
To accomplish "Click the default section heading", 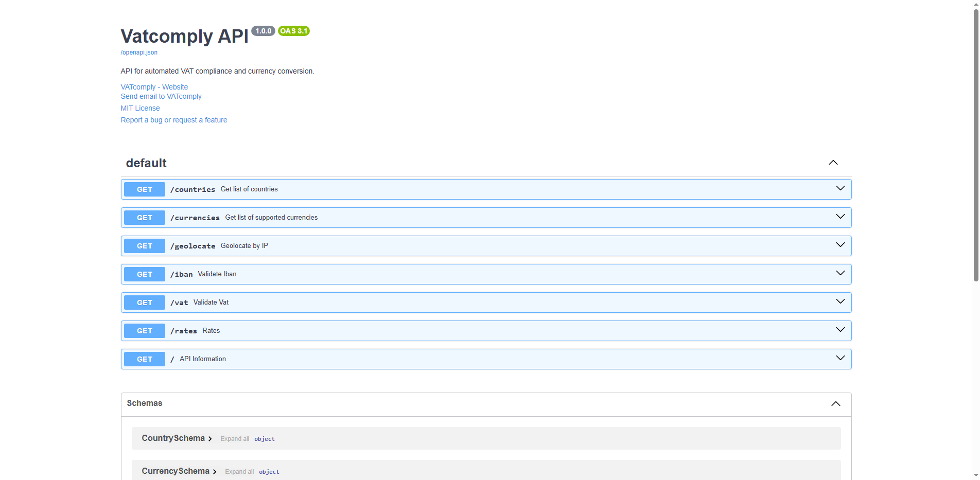I will click(146, 163).
